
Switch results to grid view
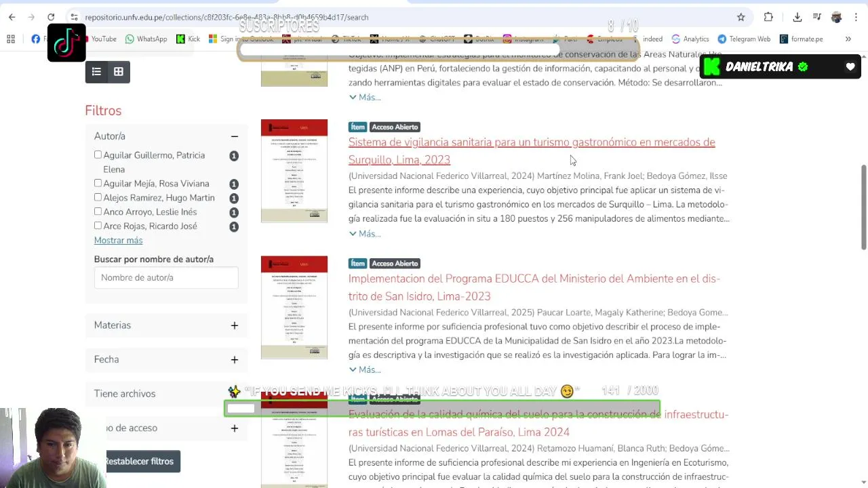coord(119,72)
